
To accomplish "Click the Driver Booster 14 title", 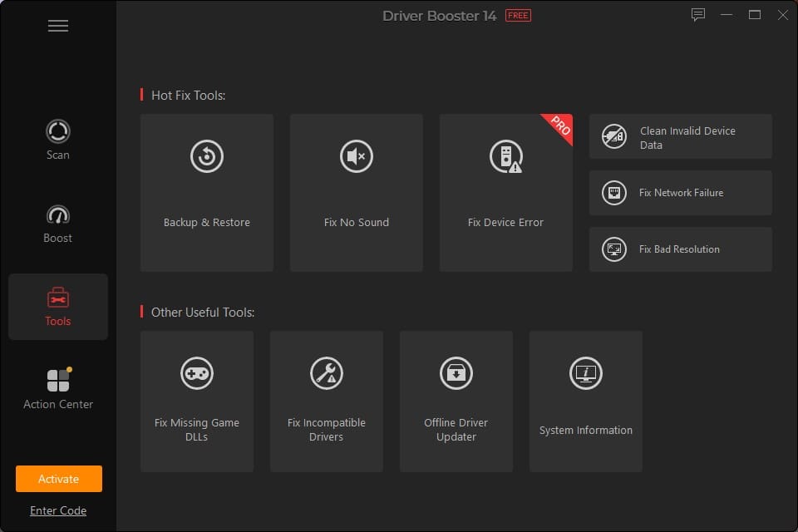I will [x=439, y=16].
